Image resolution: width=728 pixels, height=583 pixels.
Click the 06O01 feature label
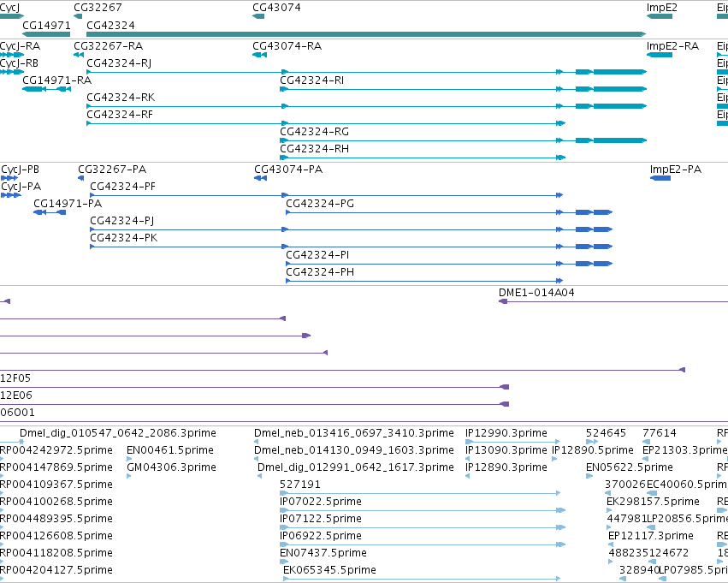pyautogui.click(x=17, y=413)
